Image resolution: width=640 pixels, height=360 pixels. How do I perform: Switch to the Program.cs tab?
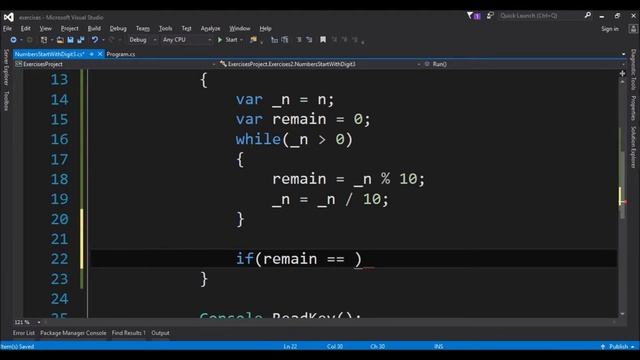(x=121, y=54)
